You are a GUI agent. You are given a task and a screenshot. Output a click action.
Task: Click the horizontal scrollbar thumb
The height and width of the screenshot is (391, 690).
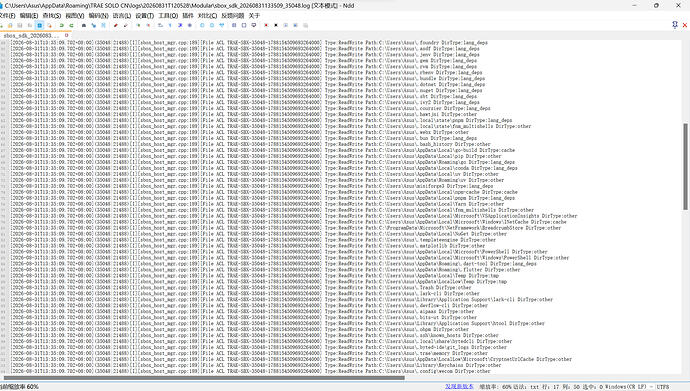tap(203, 377)
